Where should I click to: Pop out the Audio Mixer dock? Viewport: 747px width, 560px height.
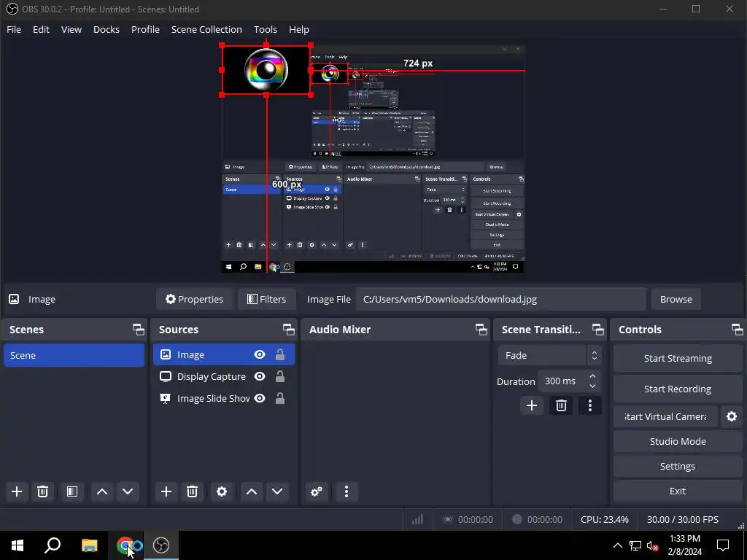(x=481, y=330)
